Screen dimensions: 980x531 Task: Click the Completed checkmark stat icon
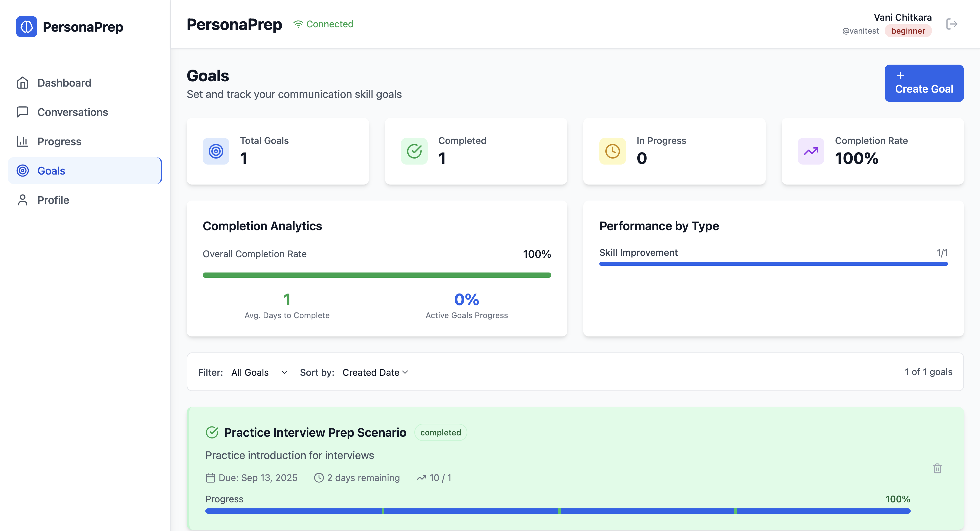pyautogui.click(x=414, y=151)
